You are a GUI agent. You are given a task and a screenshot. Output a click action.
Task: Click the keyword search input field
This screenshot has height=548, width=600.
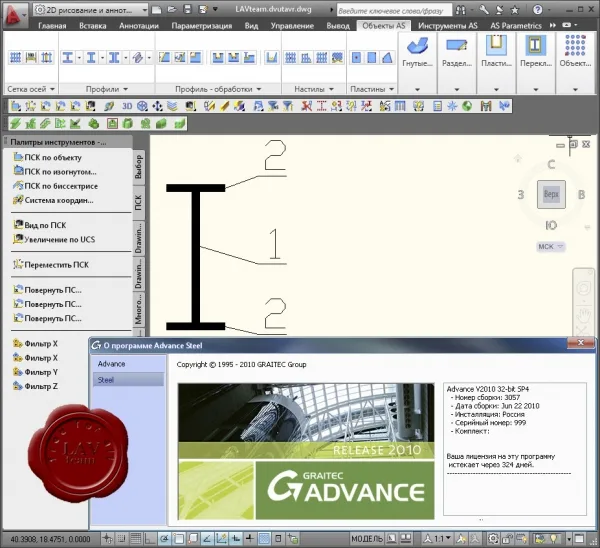(x=394, y=10)
